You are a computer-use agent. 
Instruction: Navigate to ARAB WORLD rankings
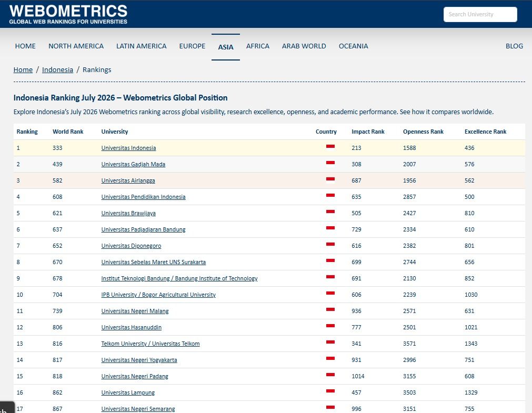(304, 46)
